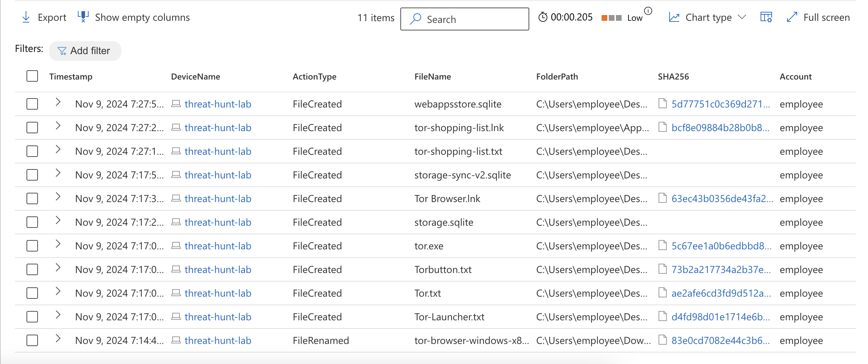Image resolution: width=868 pixels, height=364 pixels.
Task: Click the Full screen expand icon
Action: (792, 17)
